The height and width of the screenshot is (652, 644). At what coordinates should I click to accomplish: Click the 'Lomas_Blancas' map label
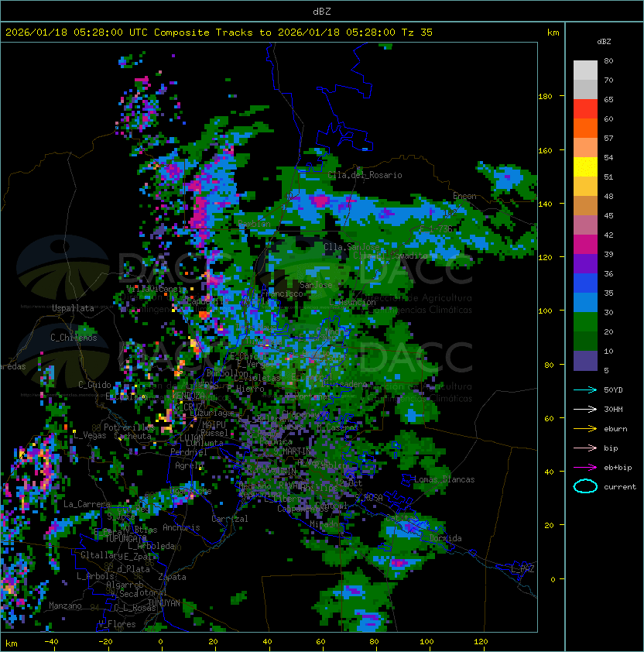click(x=444, y=479)
